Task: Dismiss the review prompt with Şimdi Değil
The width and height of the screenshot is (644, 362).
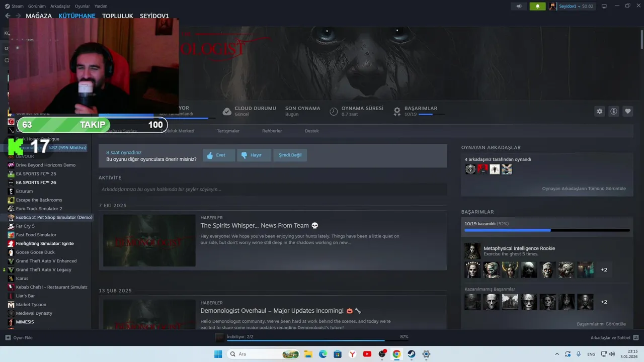Action: coord(290,155)
